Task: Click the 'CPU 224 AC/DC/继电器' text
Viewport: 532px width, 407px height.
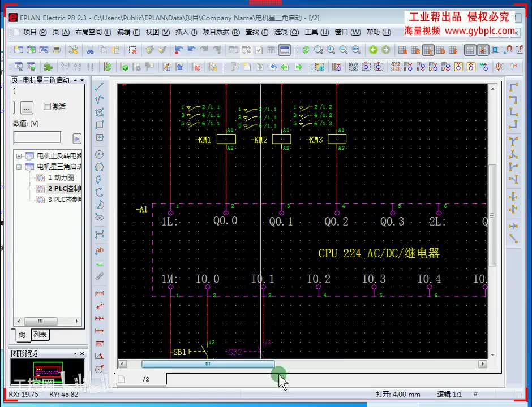Action: point(379,253)
